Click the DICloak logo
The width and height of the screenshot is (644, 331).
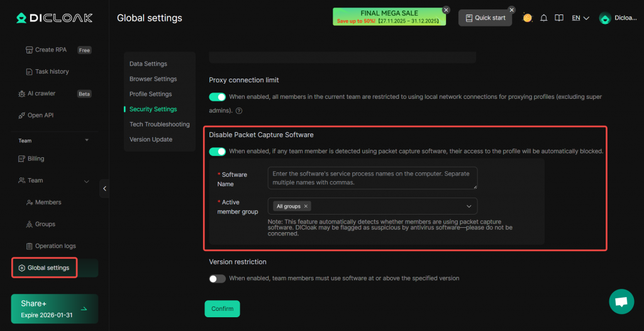pos(54,18)
